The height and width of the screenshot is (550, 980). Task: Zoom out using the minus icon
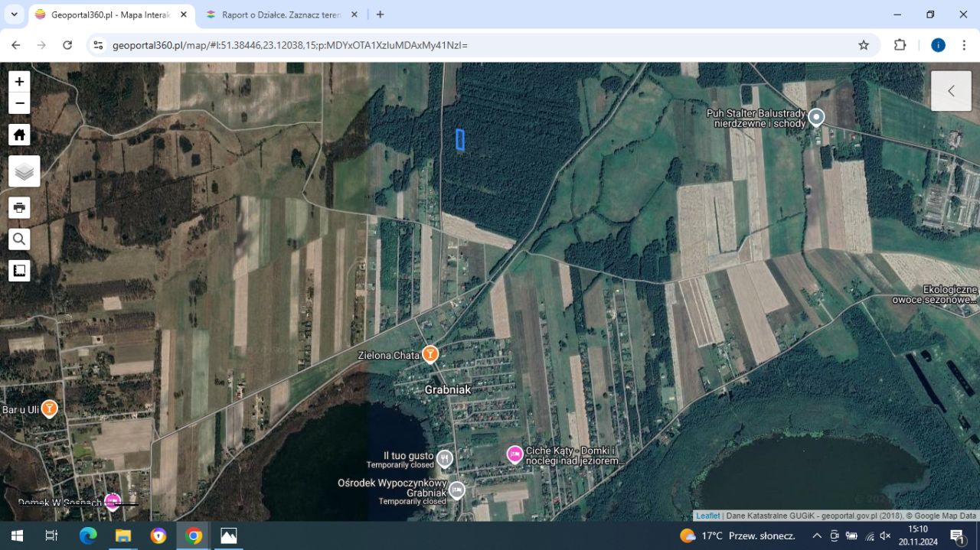(x=19, y=103)
